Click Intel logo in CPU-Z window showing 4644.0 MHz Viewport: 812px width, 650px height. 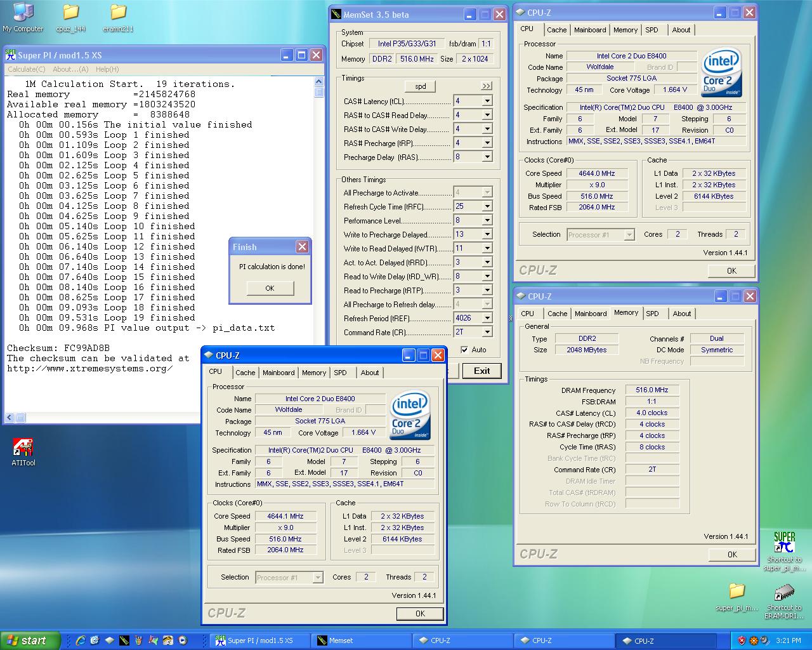tap(722, 72)
